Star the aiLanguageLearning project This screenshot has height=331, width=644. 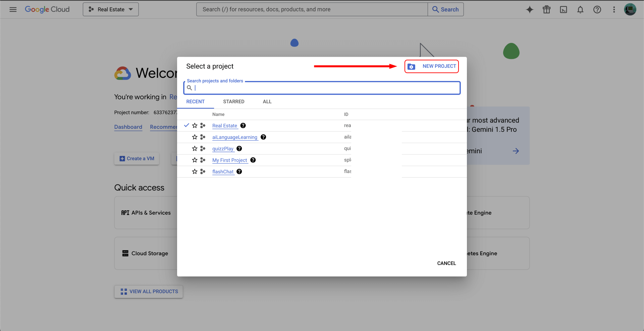point(195,137)
